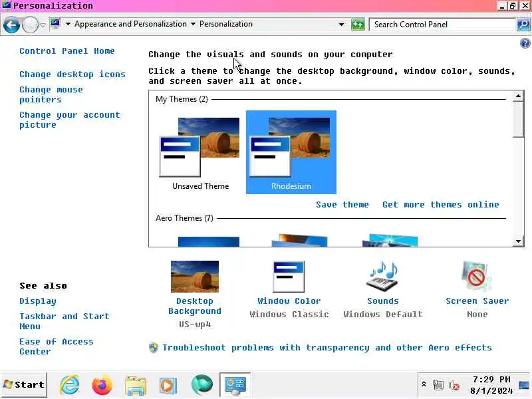Open Change desktop icons link
Image resolution: width=532 pixels, height=399 pixels.
click(72, 74)
